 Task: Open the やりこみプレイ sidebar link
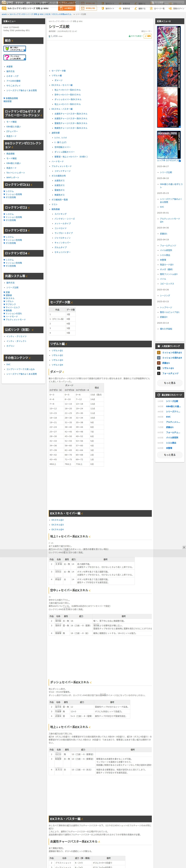(13, 86)
